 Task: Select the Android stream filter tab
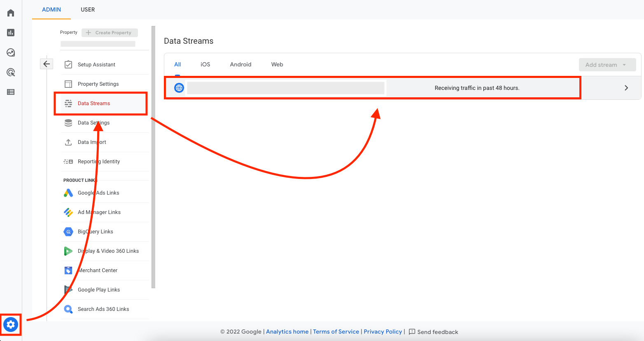point(240,64)
